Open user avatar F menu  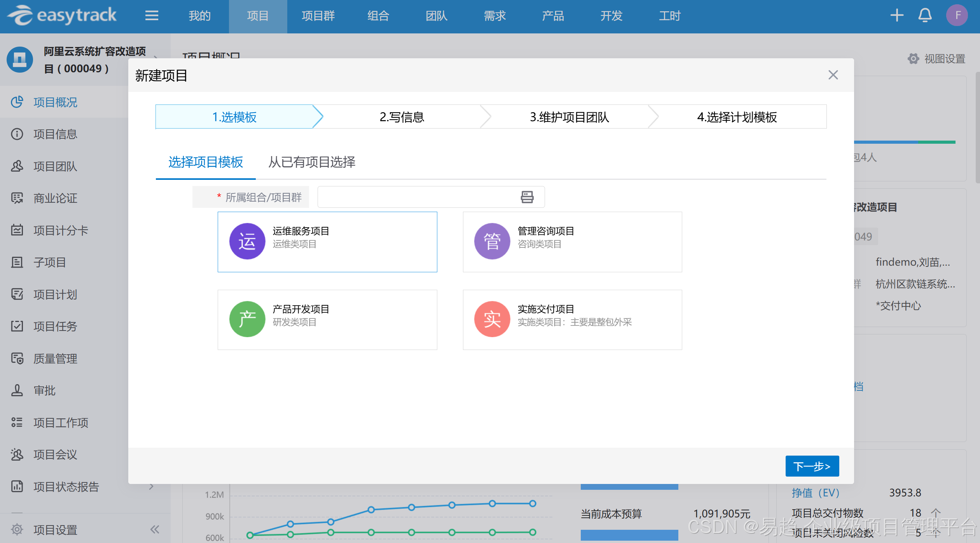click(957, 16)
